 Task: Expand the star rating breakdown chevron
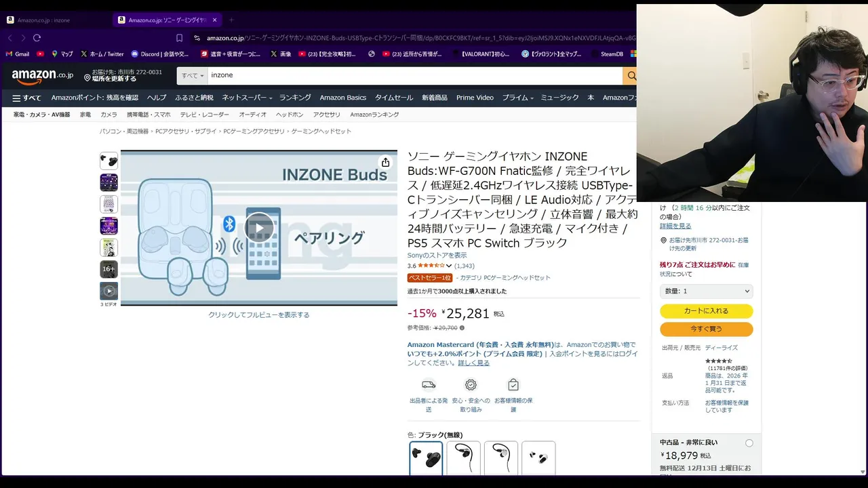449,266
